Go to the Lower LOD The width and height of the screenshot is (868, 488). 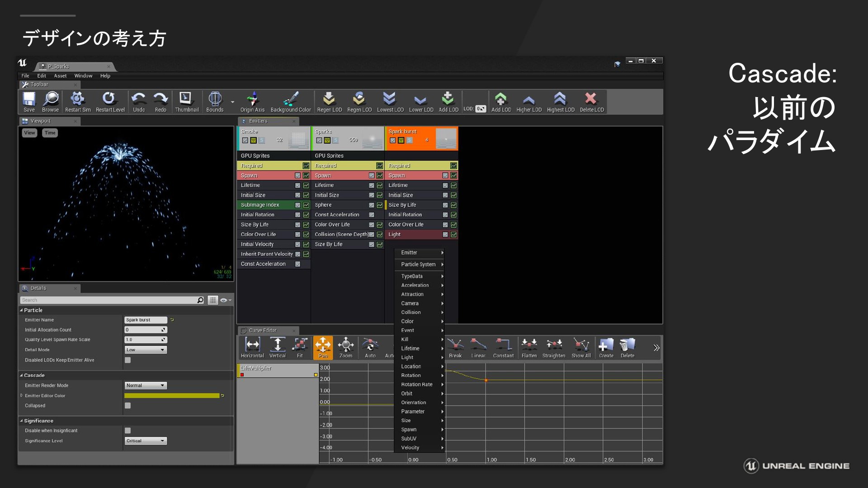tap(421, 102)
